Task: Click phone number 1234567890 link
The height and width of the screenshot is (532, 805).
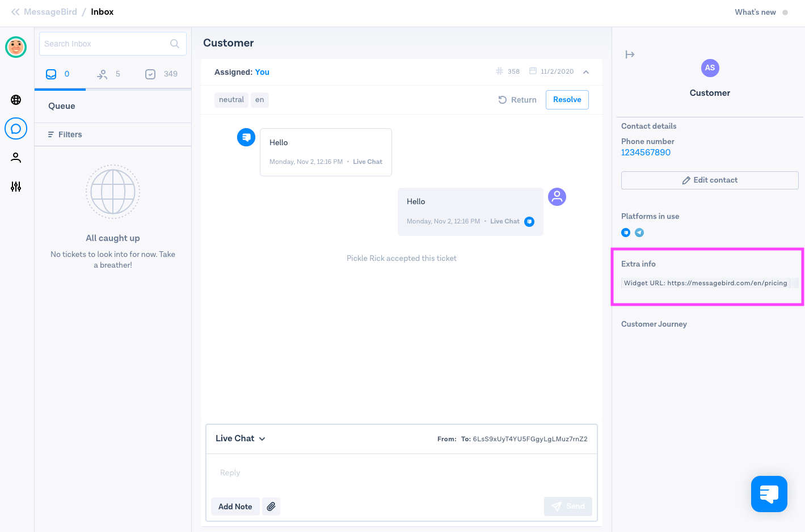Action: [x=646, y=153]
